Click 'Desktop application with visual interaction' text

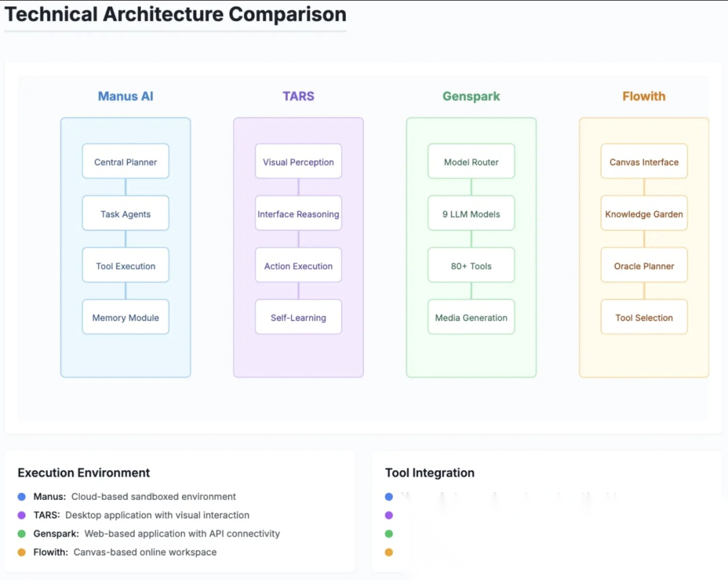click(157, 515)
